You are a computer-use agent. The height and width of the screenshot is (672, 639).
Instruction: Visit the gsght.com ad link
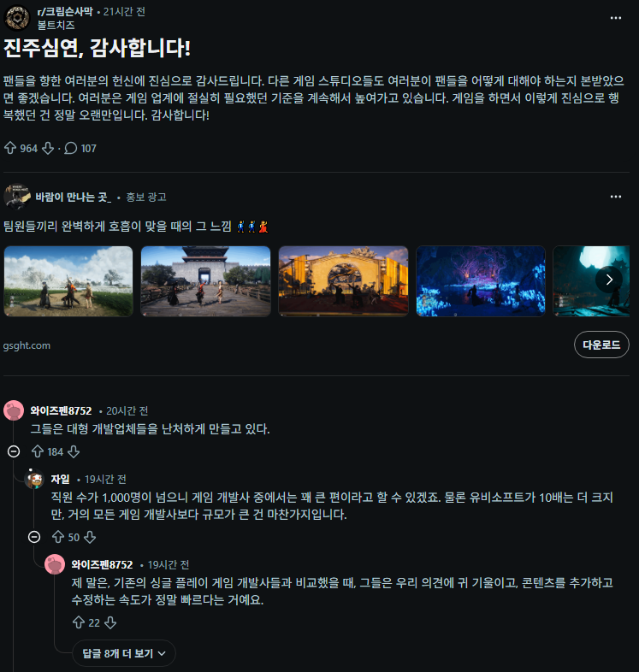coord(27,345)
